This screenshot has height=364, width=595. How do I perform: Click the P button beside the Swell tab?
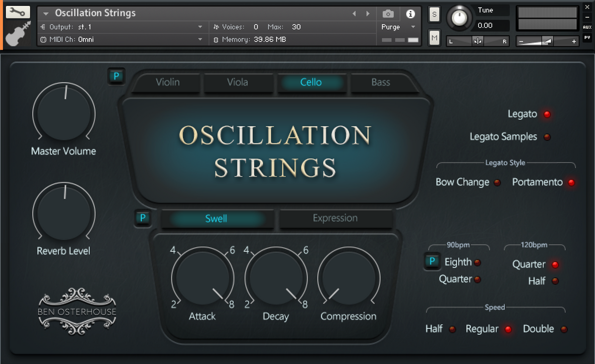click(x=143, y=218)
